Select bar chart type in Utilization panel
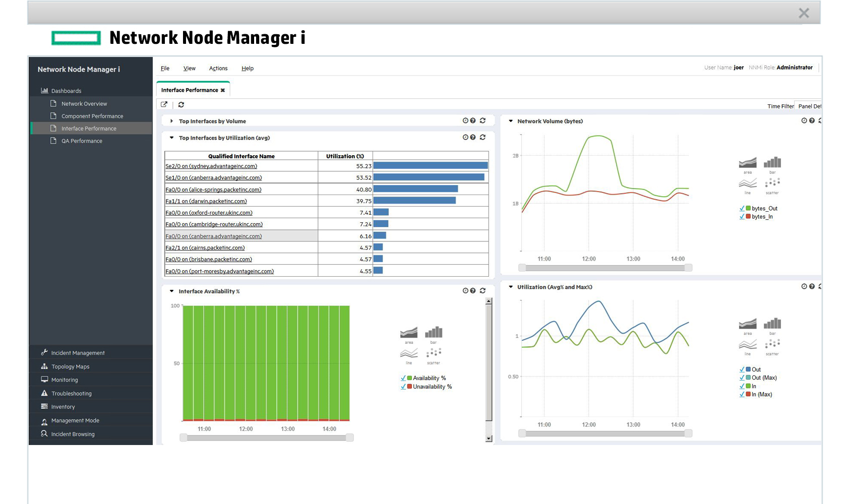Screen dimensions: 847x504 [772, 326]
